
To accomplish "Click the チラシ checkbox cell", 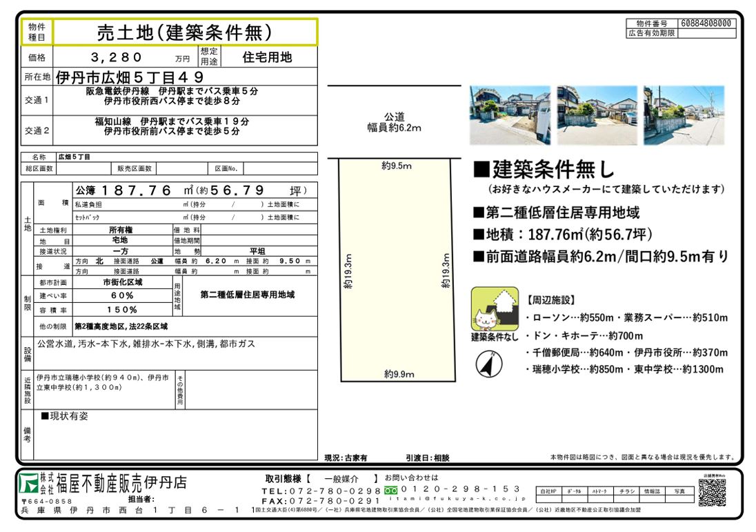I will pos(627,491).
